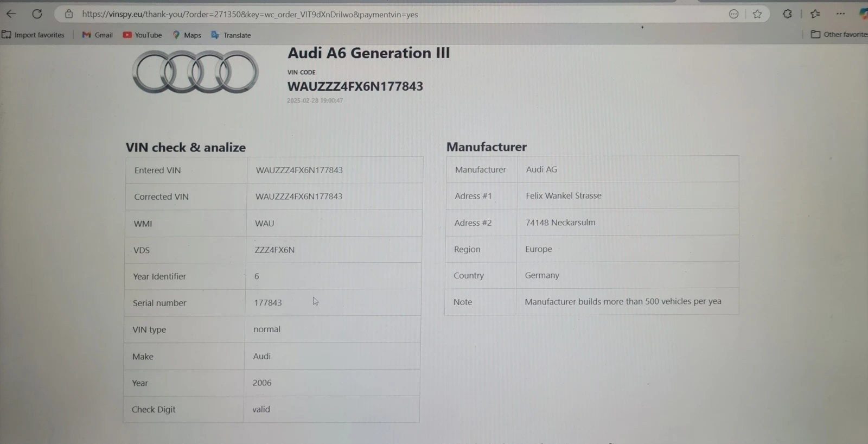Open the favorites list icon
868x444 pixels.
pos(815,14)
